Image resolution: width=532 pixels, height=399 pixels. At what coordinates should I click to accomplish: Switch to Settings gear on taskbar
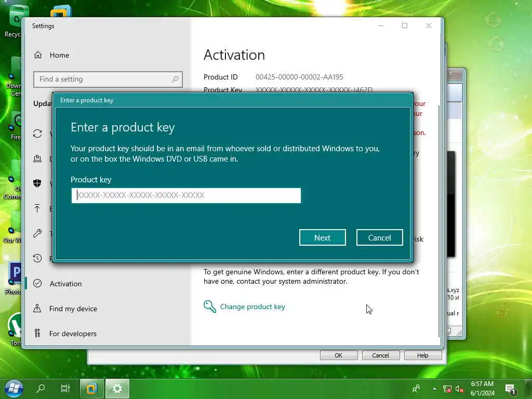(x=117, y=388)
